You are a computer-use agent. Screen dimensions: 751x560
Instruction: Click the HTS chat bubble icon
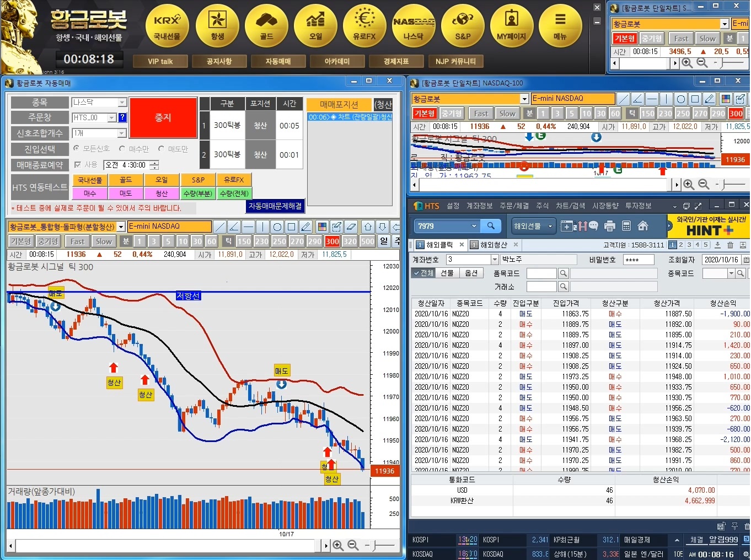593,225
